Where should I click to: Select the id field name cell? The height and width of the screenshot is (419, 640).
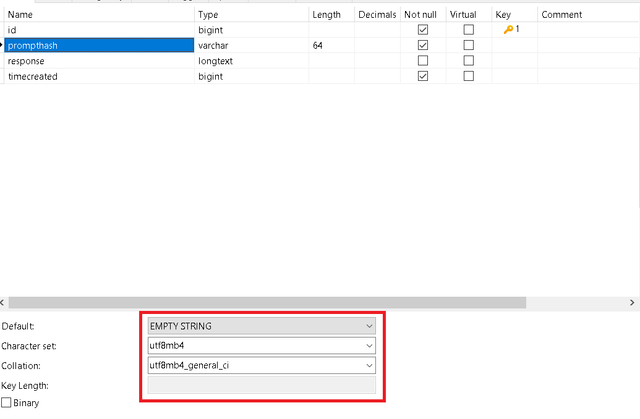point(99,30)
